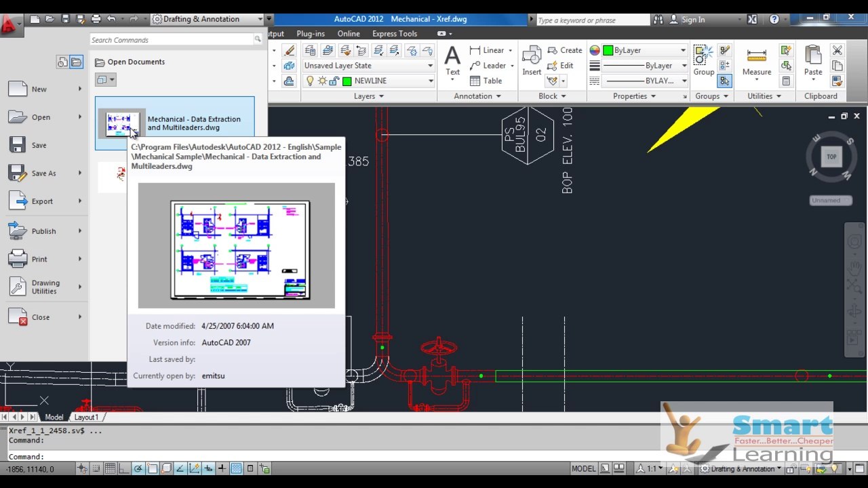Click the Plot printer icon in Quick Access toolbar
868x488 pixels.
[96, 19]
